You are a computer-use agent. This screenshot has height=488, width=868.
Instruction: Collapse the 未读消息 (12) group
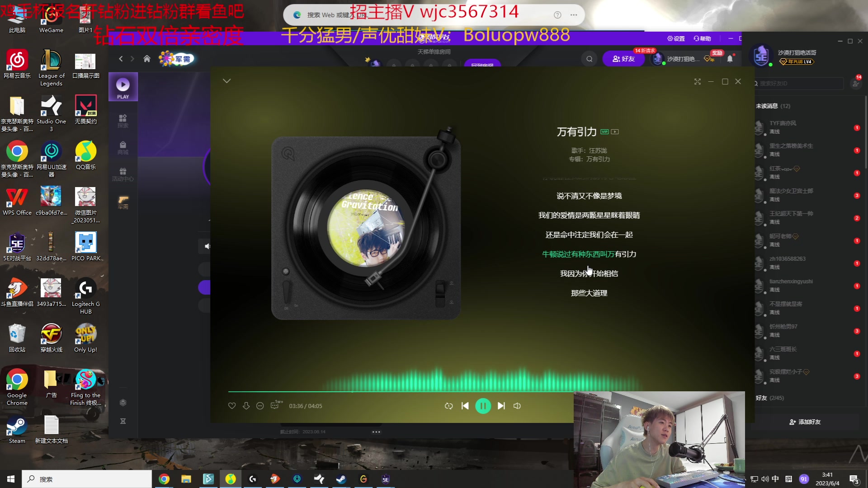click(773, 106)
